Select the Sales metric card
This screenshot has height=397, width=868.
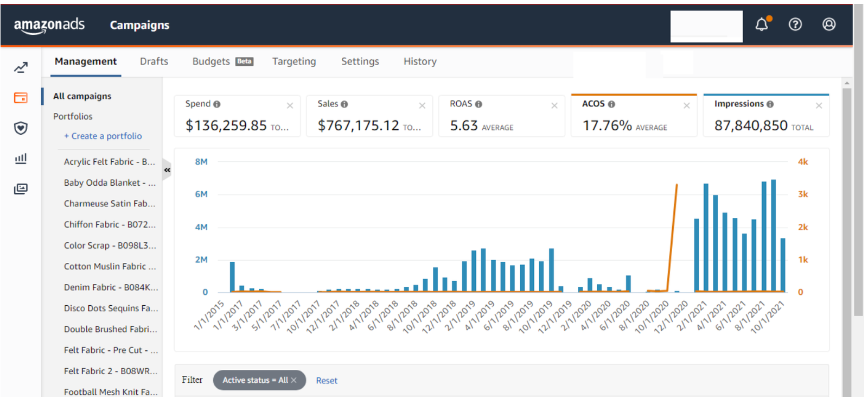tap(369, 116)
